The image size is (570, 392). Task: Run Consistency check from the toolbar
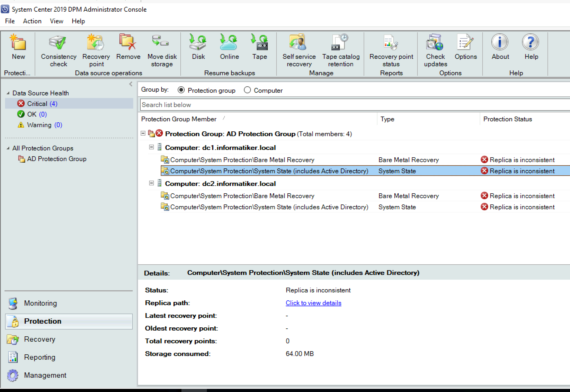click(x=59, y=50)
